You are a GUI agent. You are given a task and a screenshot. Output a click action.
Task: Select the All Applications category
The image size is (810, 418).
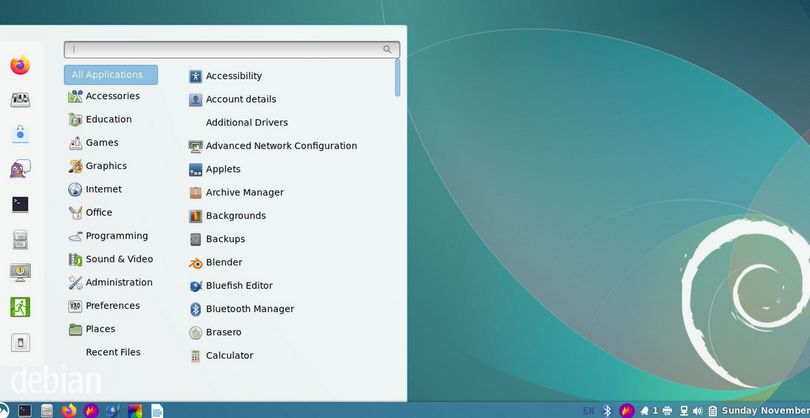pos(110,75)
